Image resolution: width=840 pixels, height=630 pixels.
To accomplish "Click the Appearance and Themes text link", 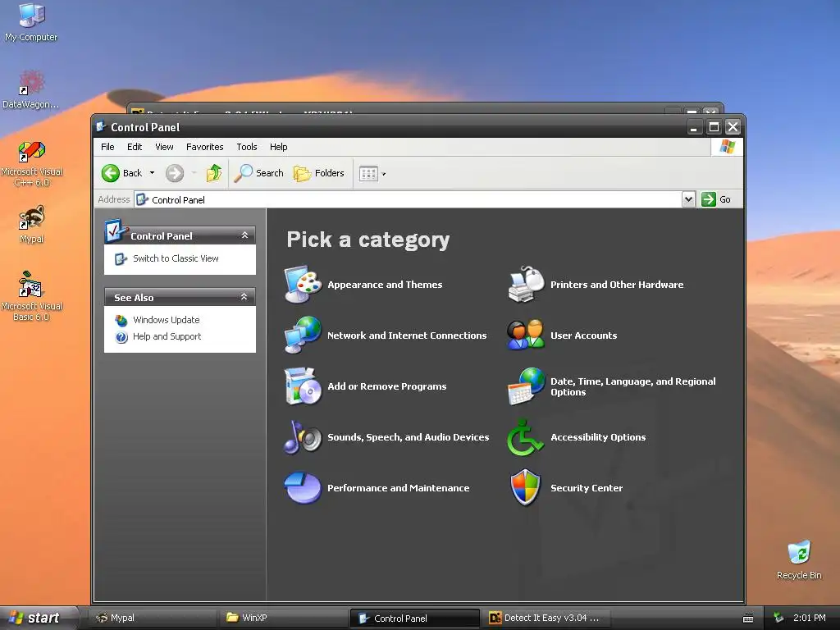I will pos(385,285).
